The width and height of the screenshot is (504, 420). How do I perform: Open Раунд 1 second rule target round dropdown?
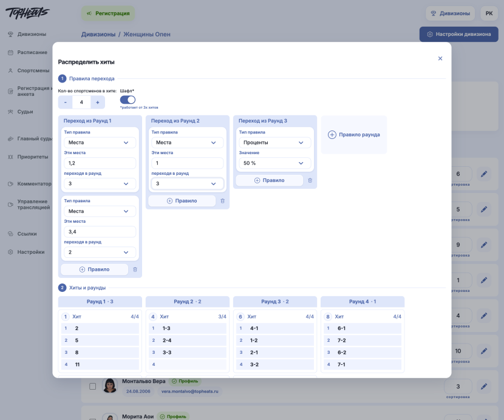click(100, 252)
